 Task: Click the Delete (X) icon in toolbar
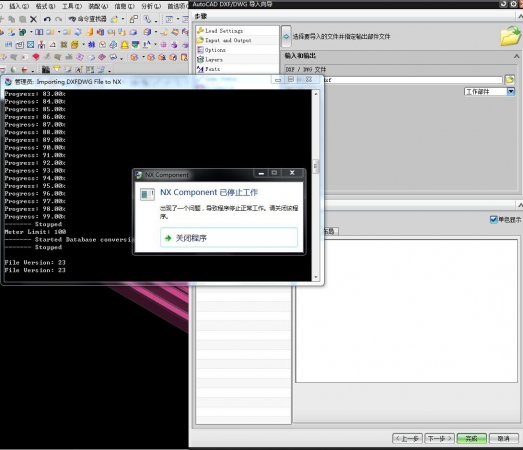(33, 19)
